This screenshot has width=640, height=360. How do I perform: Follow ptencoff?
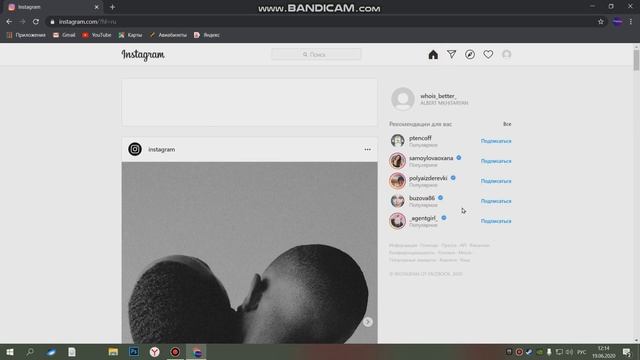[x=496, y=141]
